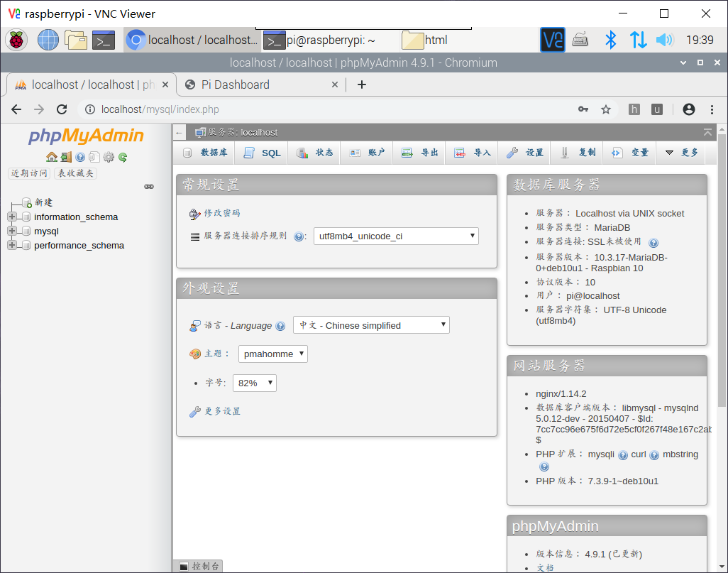Image resolution: width=728 pixels, height=573 pixels.
Task: Open the network connections tray icon
Action: (638, 40)
